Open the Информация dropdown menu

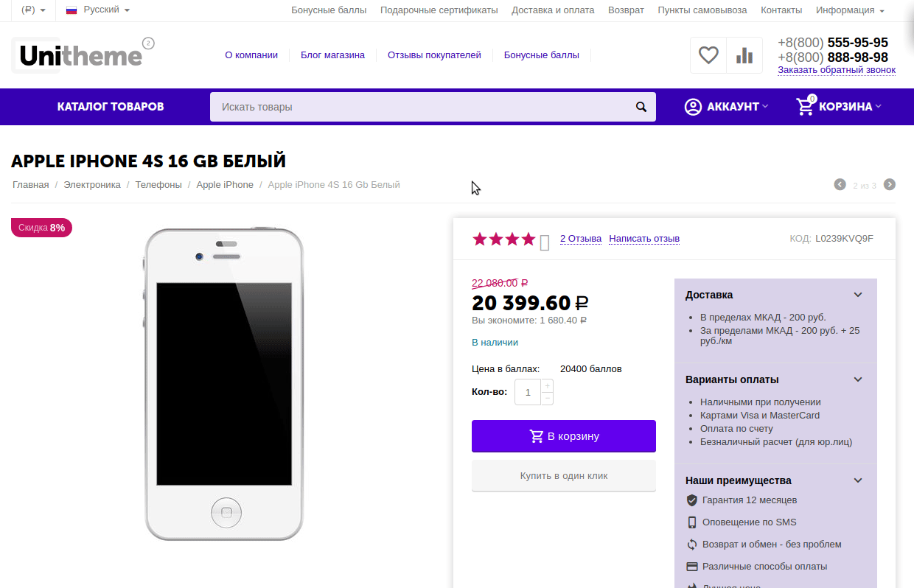coord(850,10)
